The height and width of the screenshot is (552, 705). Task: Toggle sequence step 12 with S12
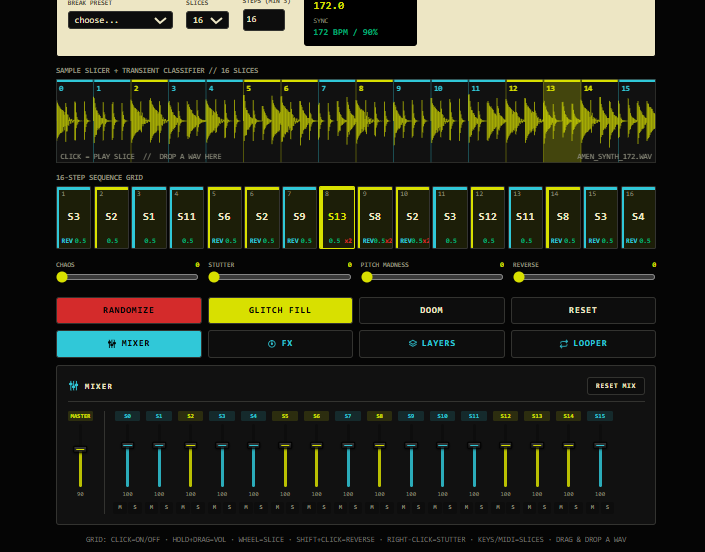click(488, 218)
